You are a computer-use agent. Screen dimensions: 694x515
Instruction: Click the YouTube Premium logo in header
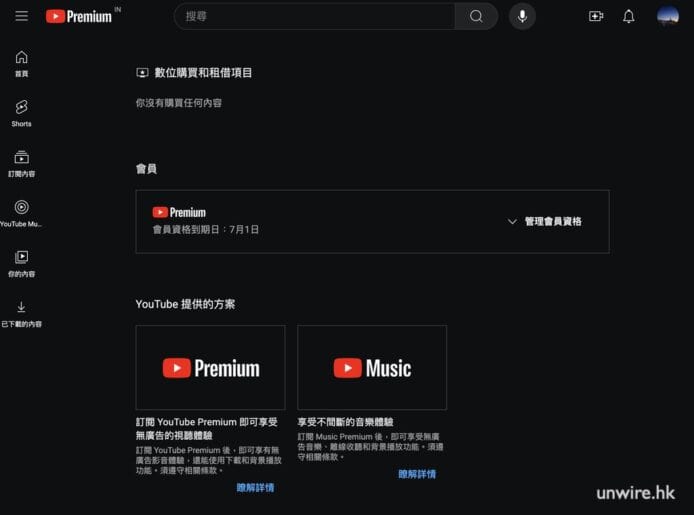point(80,16)
